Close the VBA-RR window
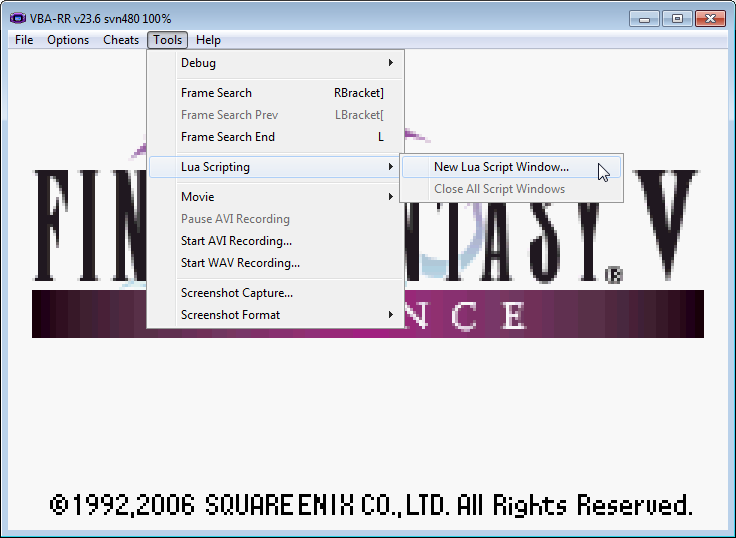This screenshot has height=538, width=736. pyautogui.click(x=711, y=19)
